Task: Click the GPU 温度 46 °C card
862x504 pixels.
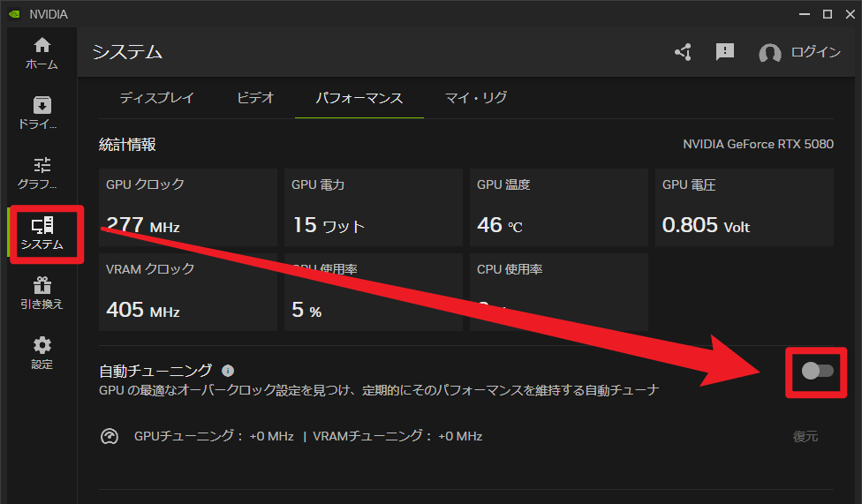Action: [x=558, y=207]
